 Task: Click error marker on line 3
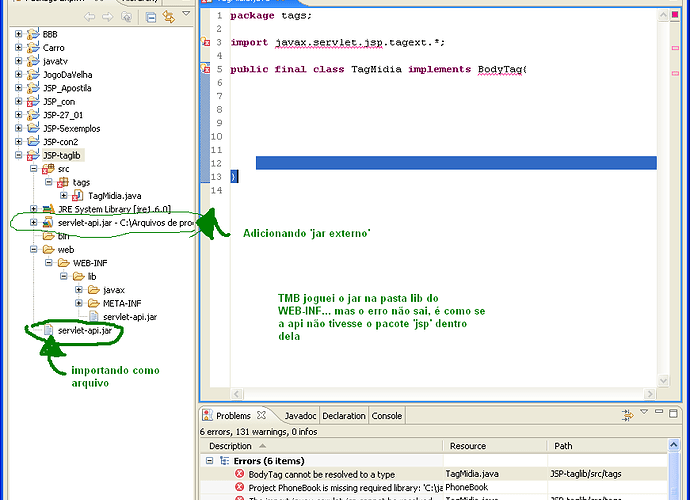coord(206,42)
